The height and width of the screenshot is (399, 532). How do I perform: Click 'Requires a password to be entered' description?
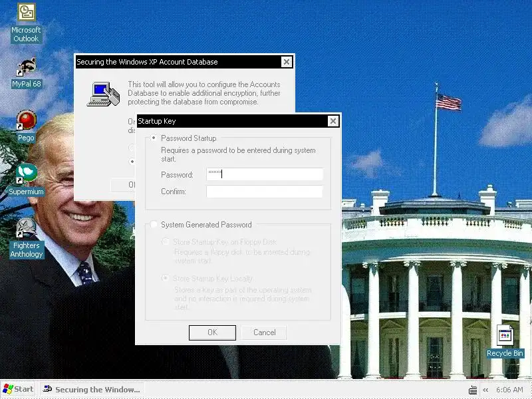point(238,154)
